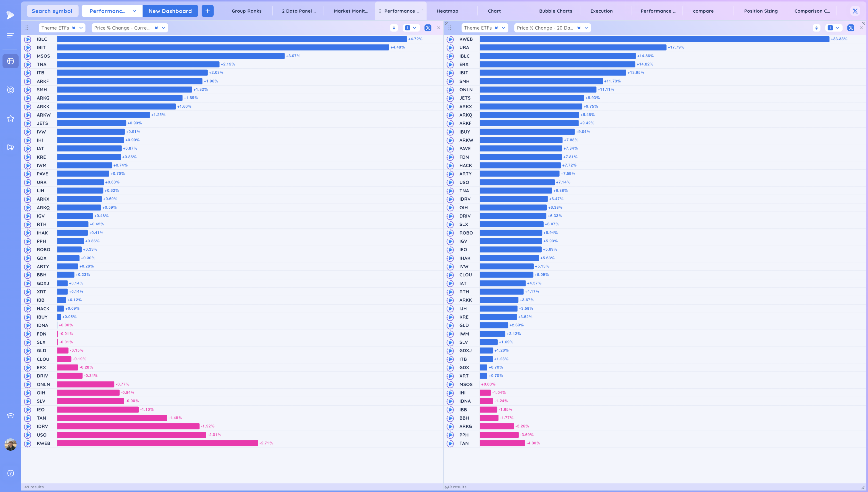The height and width of the screenshot is (492, 868).
Task: Toggle the sort direction arrows in the right panel
Action: pyautogui.click(x=816, y=28)
